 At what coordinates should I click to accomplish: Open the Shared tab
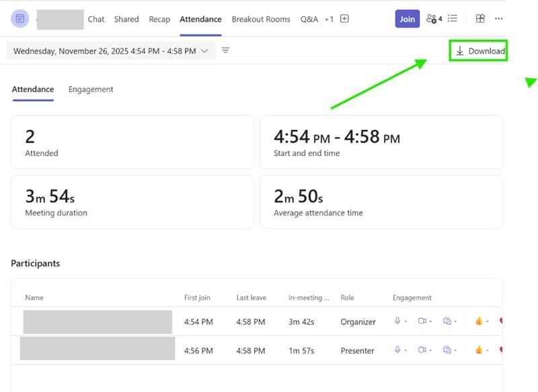click(126, 19)
